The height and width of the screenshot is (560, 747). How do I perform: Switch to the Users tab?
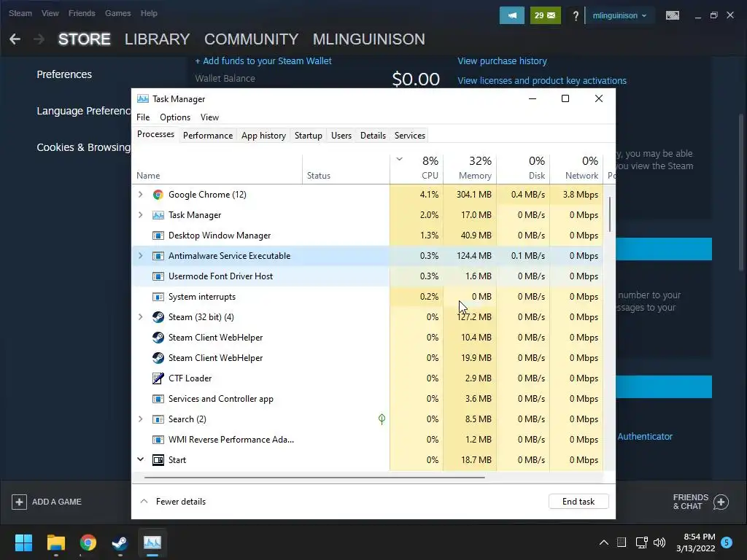(341, 135)
